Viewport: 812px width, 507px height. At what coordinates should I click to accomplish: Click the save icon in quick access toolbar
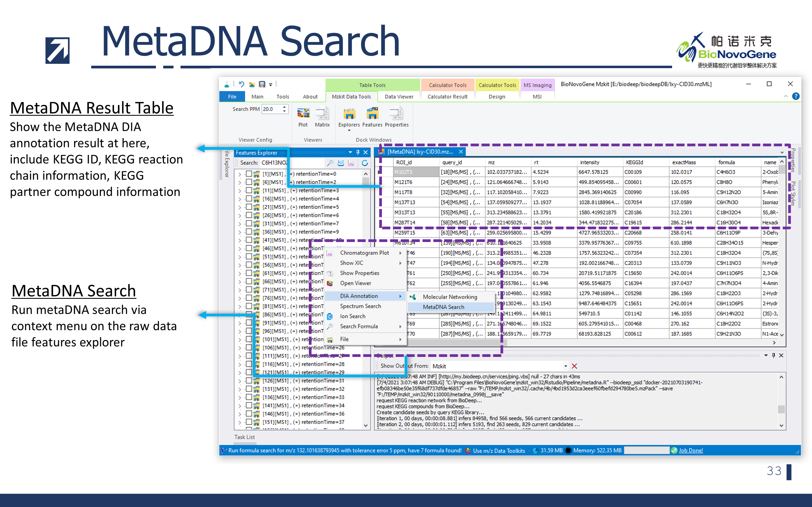pyautogui.click(x=262, y=84)
